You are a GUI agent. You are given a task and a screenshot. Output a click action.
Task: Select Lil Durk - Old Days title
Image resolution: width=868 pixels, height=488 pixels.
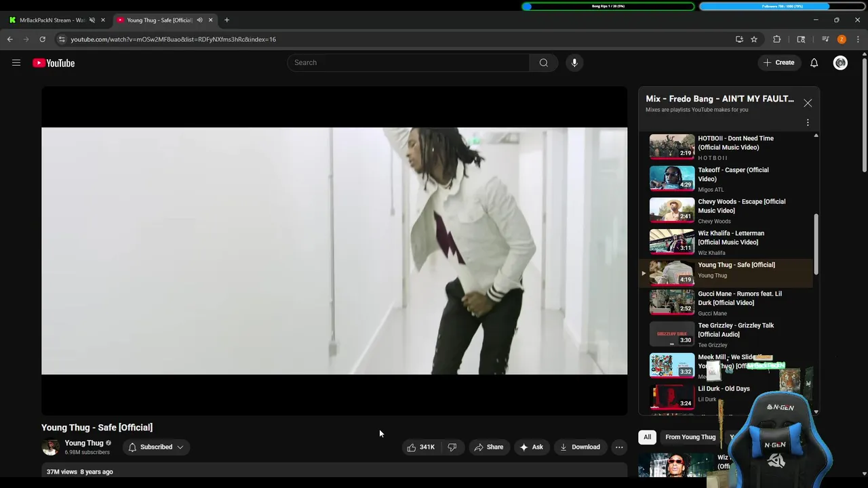tap(724, 389)
